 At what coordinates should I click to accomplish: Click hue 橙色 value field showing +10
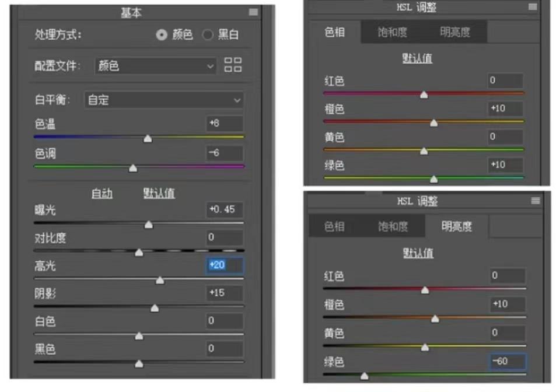click(505, 108)
